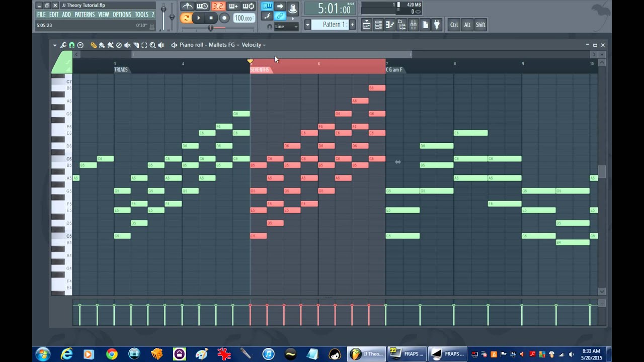
Task: Toggle the 3.2 countdown before recording
Action: pos(218,6)
